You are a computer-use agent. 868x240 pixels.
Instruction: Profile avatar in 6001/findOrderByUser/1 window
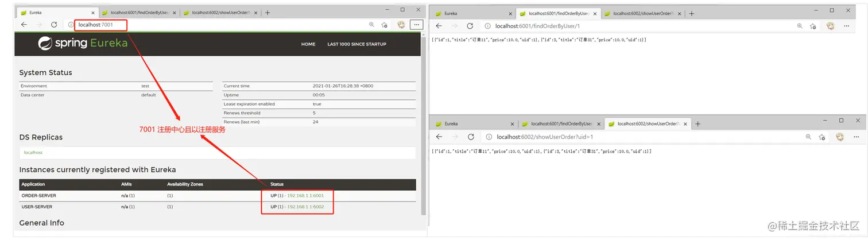(830, 26)
